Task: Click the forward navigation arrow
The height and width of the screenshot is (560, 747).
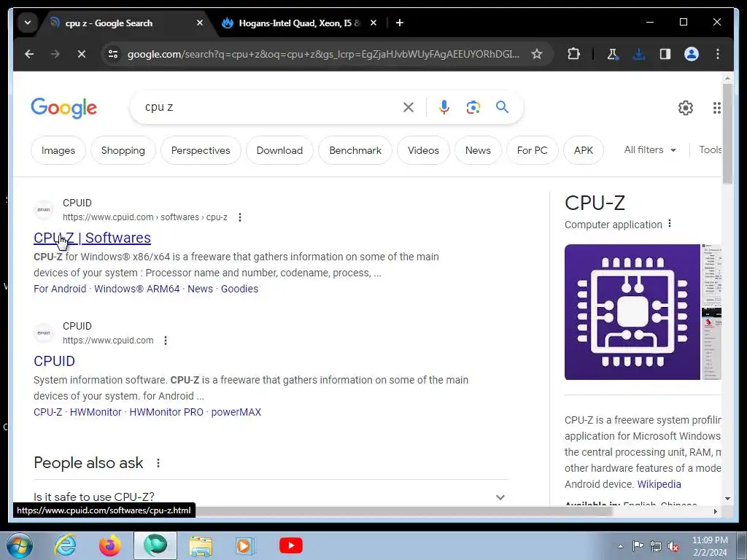Action: point(55,54)
